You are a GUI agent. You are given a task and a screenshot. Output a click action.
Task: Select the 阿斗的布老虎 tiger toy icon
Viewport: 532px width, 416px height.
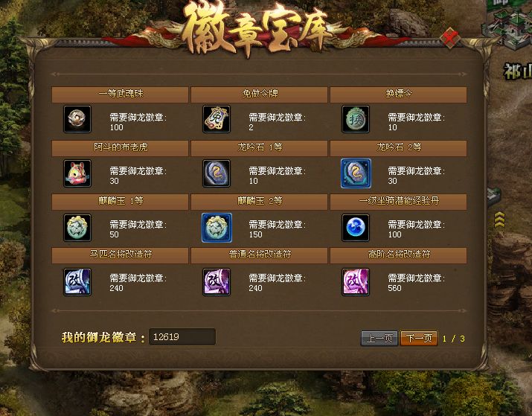77,173
